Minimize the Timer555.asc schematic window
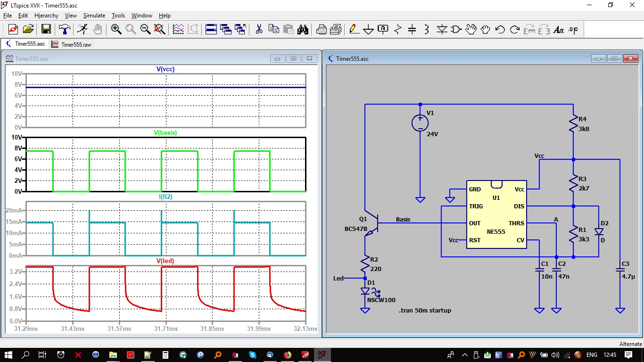Image resolution: width=644 pixels, height=362 pixels. tap(599, 58)
